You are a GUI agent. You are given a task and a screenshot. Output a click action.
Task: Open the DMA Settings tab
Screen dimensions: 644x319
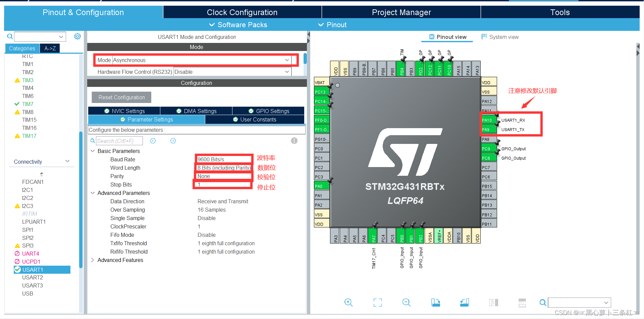[x=196, y=111]
